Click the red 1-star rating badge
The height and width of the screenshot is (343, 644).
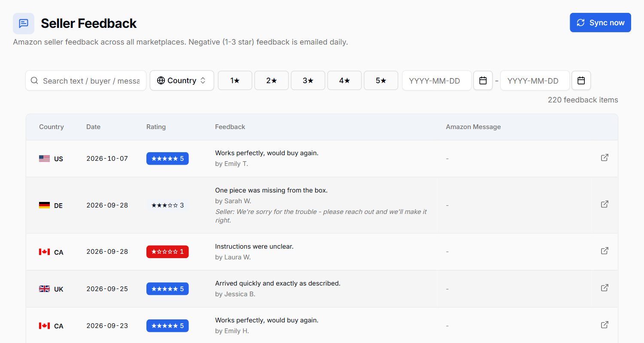click(x=167, y=252)
